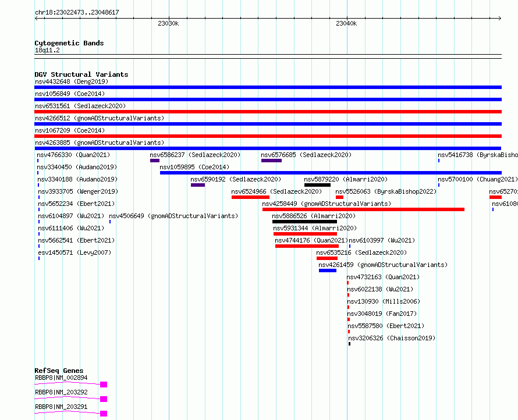Select the long red bar of nsv4258449
Screen dimensions: 518x420
pos(363,209)
